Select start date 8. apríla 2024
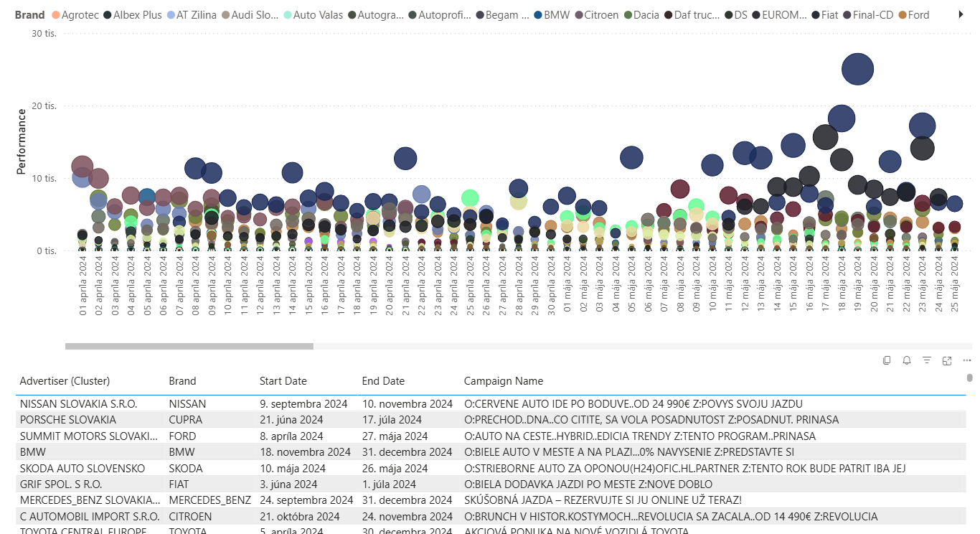 tap(291, 436)
